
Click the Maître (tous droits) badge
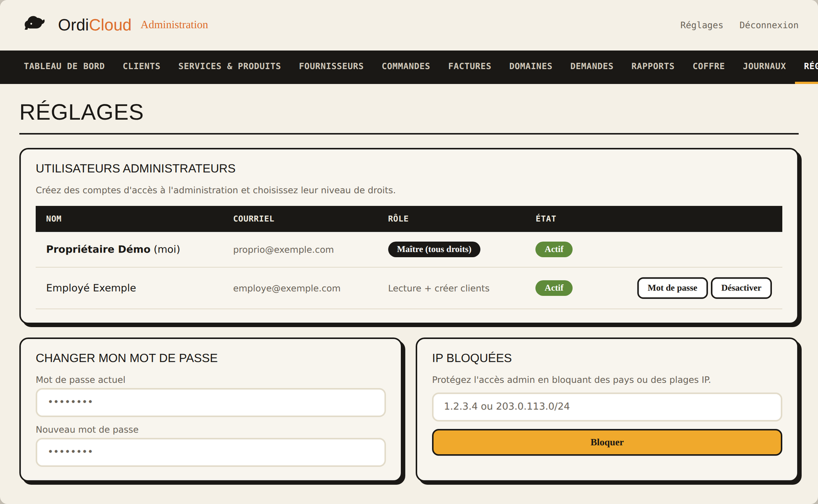[434, 249]
